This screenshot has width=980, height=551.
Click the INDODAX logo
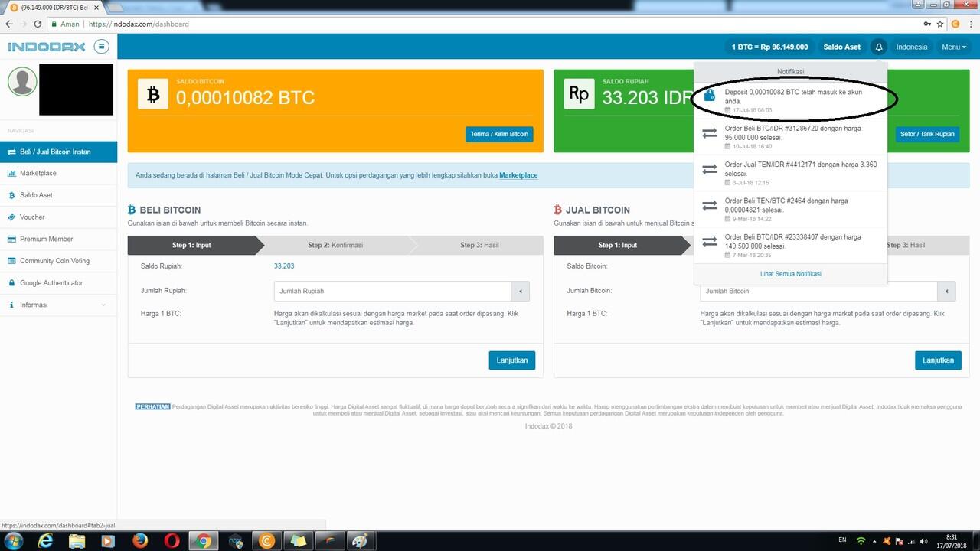tap(47, 47)
